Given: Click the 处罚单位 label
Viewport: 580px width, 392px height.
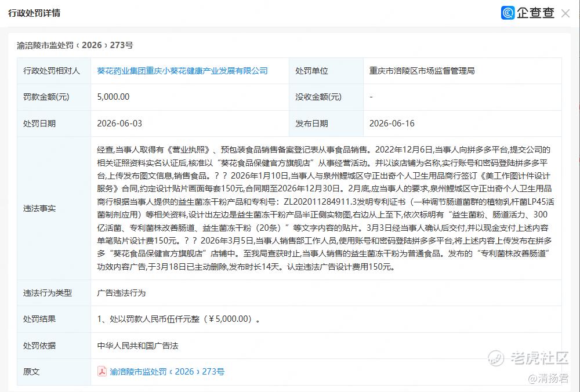Looking at the screenshot, I should (311, 71).
